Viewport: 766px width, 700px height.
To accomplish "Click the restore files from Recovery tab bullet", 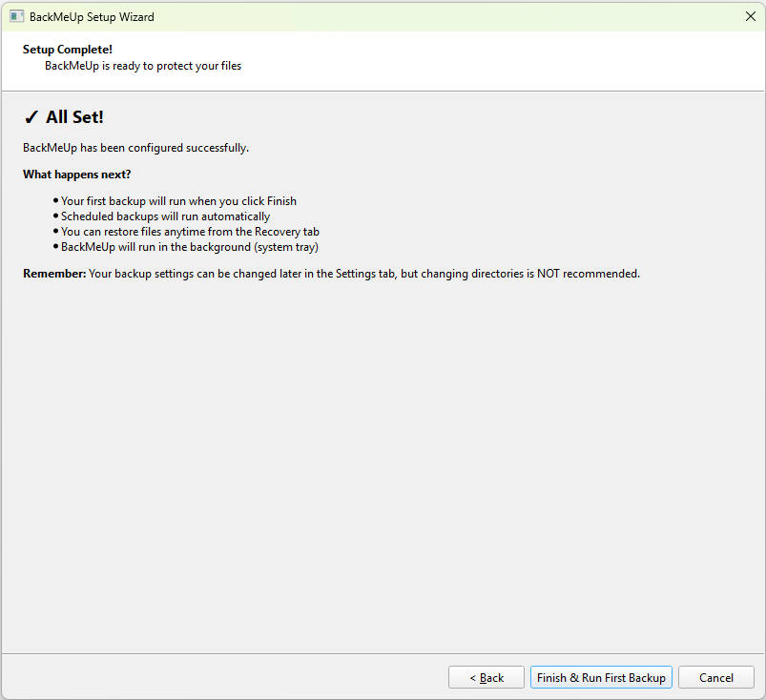I will (190, 232).
